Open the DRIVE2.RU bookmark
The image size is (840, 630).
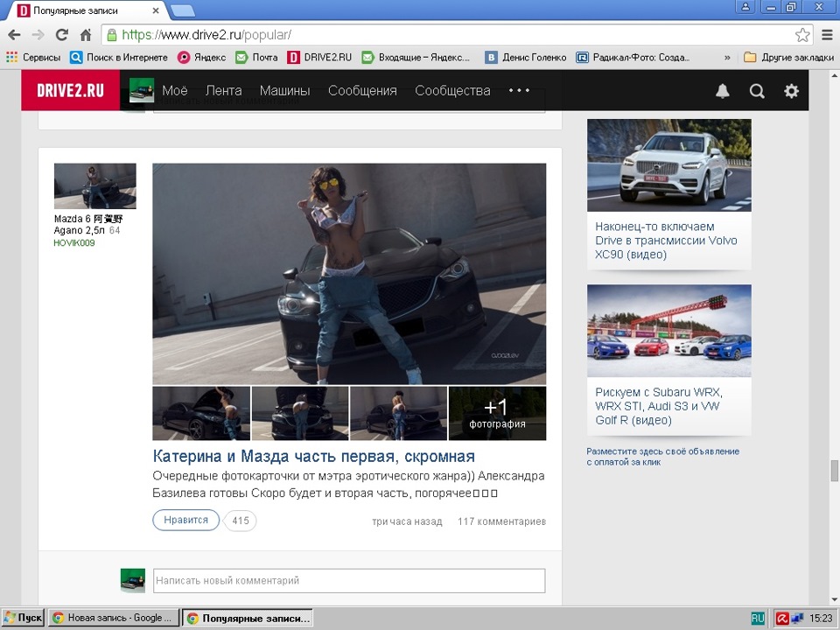320,58
